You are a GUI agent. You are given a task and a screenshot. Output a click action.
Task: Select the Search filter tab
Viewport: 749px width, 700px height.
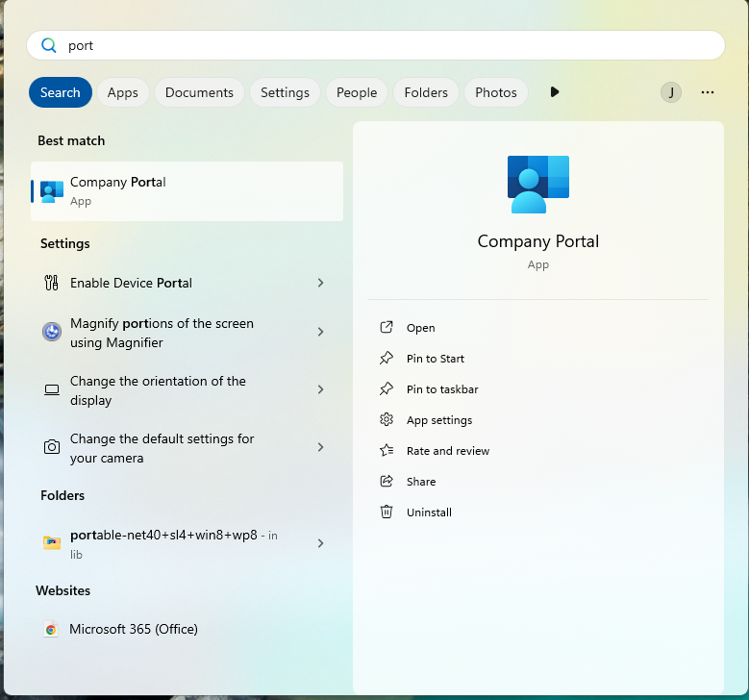click(x=61, y=92)
